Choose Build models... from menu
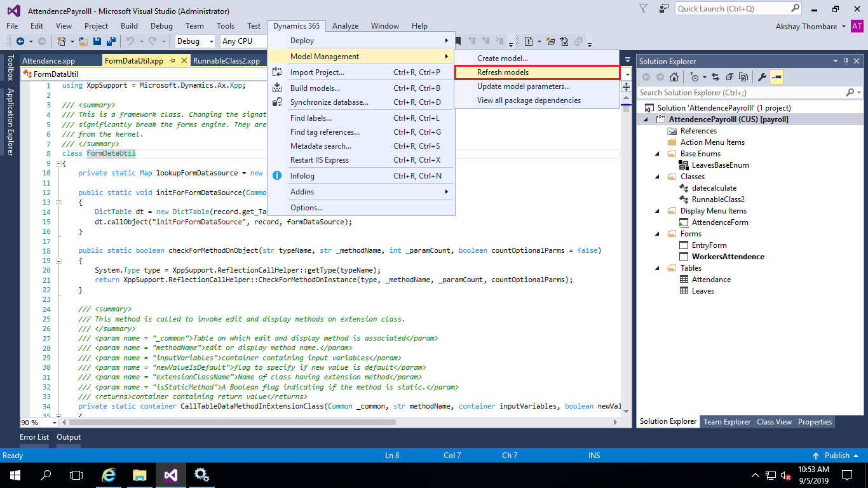The image size is (868, 488). click(x=361, y=88)
